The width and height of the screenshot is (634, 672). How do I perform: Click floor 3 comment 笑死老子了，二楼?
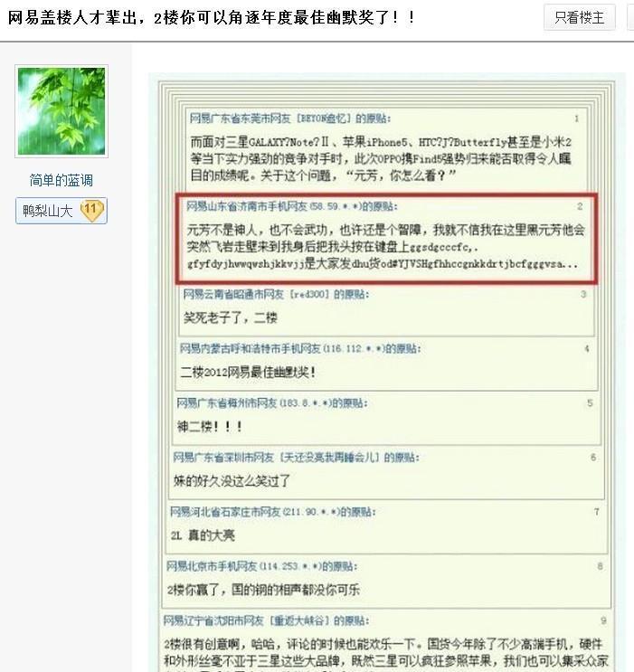click(231, 317)
